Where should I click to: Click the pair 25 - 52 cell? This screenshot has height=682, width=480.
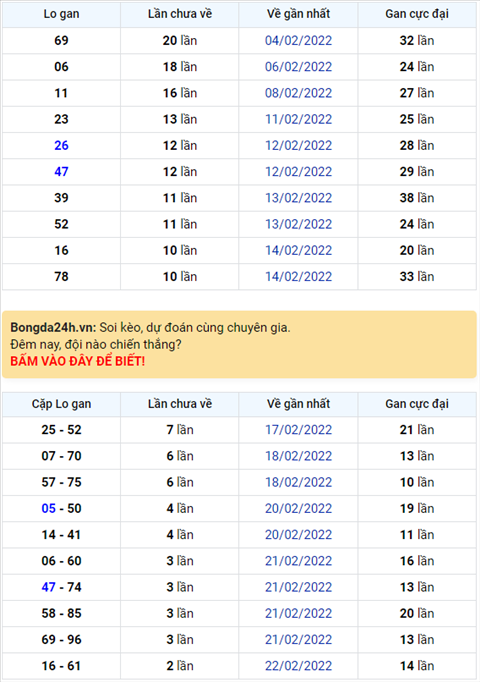(x=61, y=430)
